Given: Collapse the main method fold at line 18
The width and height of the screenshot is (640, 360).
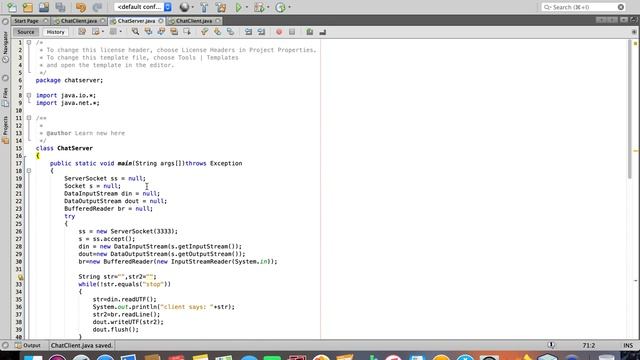Looking at the screenshot, I should [29, 171].
